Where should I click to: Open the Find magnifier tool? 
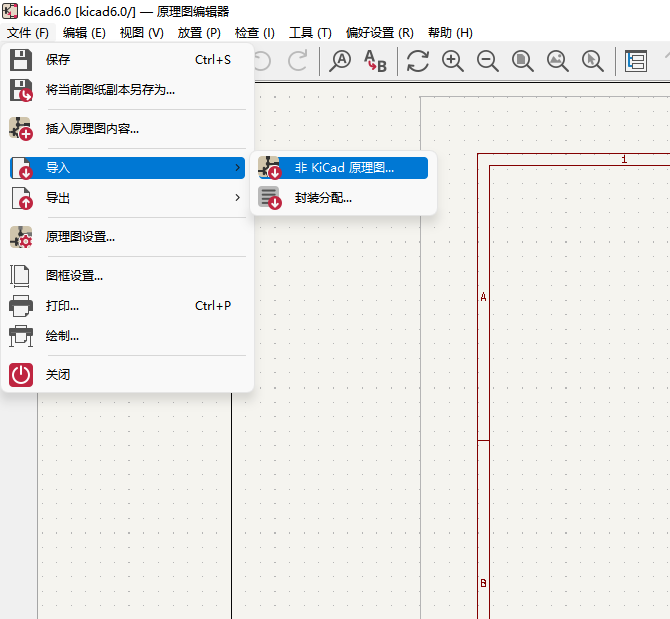pyautogui.click(x=340, y=61)
